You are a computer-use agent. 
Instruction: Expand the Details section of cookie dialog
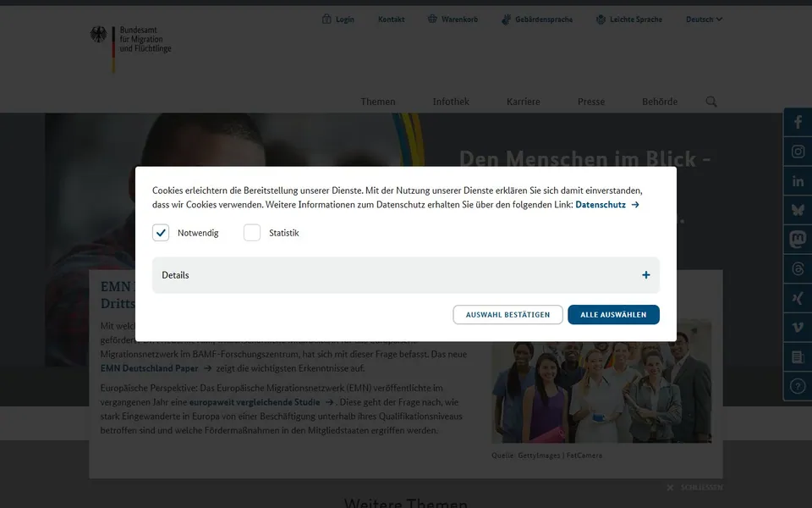coord(406,275)
